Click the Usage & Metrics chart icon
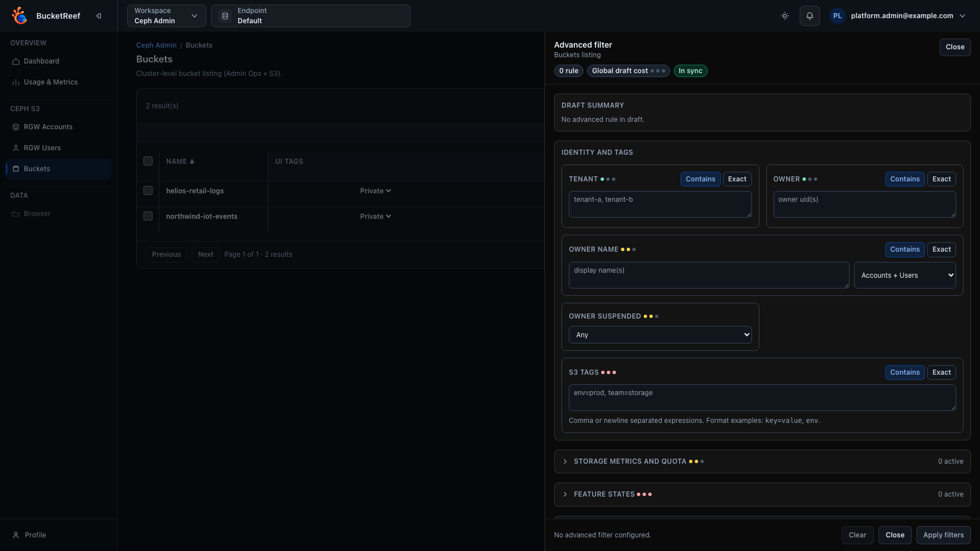 16,82
